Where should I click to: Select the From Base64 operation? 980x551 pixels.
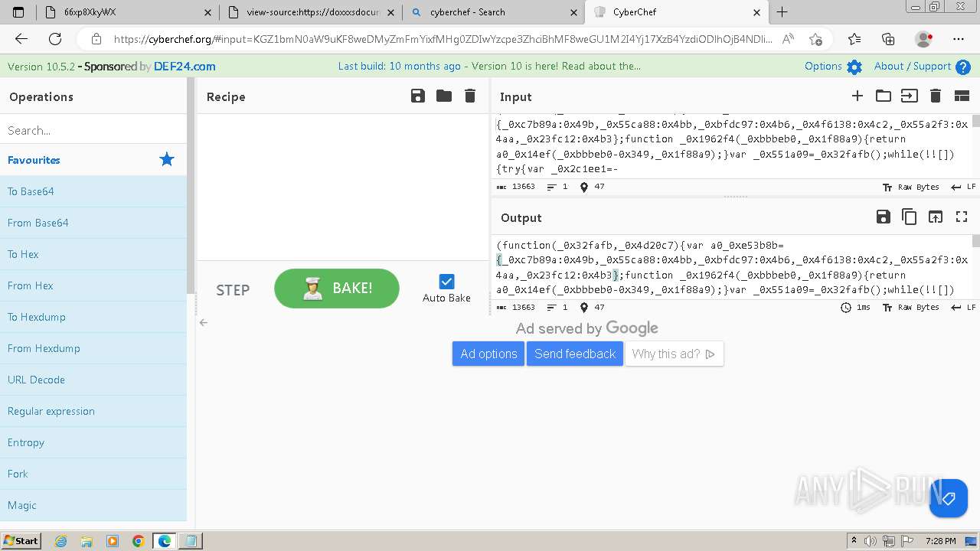93,223
